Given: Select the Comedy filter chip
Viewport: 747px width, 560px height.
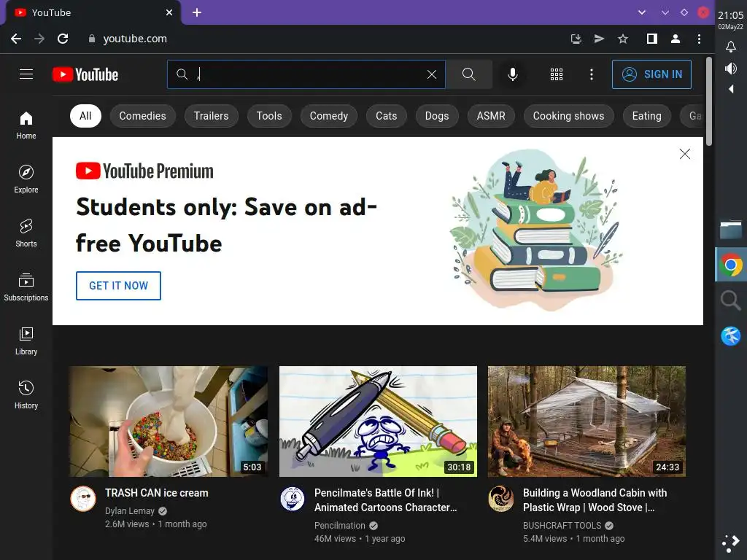Looking at the screenshot, I should pos(329,116).
